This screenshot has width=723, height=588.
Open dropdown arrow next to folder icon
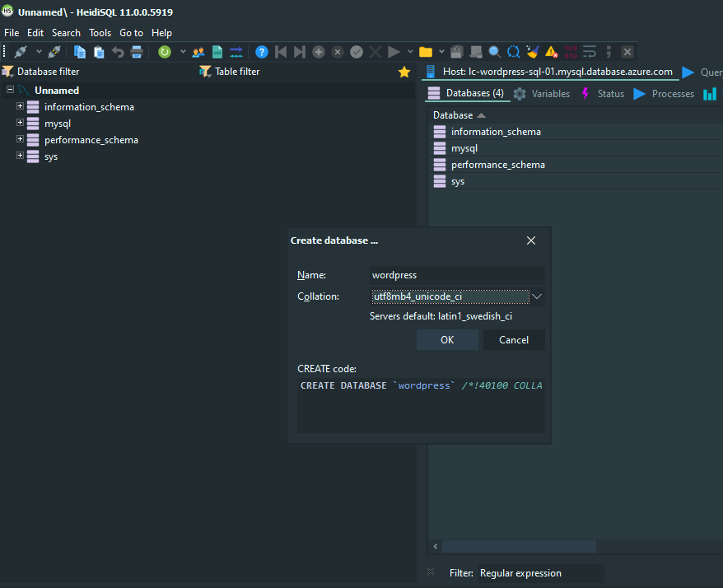tap(441, 52)
